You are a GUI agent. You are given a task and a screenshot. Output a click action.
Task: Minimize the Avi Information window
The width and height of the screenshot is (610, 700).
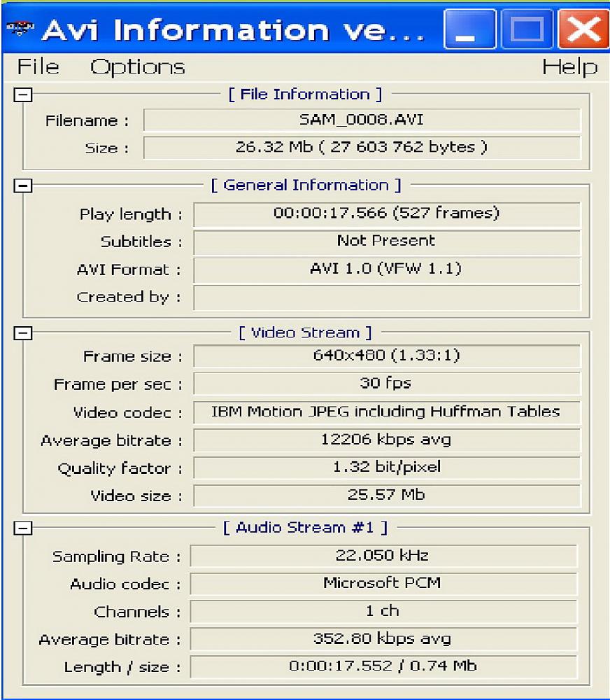point(470,29)
